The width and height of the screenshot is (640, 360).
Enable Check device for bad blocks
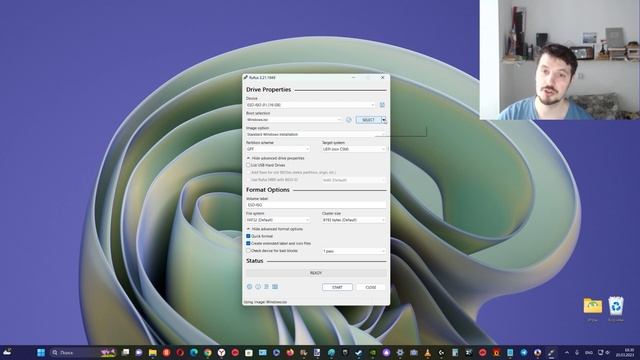click(x=248, y=251)
